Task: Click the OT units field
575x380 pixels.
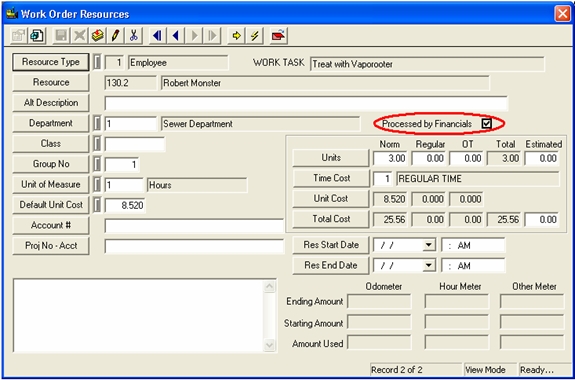Action: [x=466, y=159]
